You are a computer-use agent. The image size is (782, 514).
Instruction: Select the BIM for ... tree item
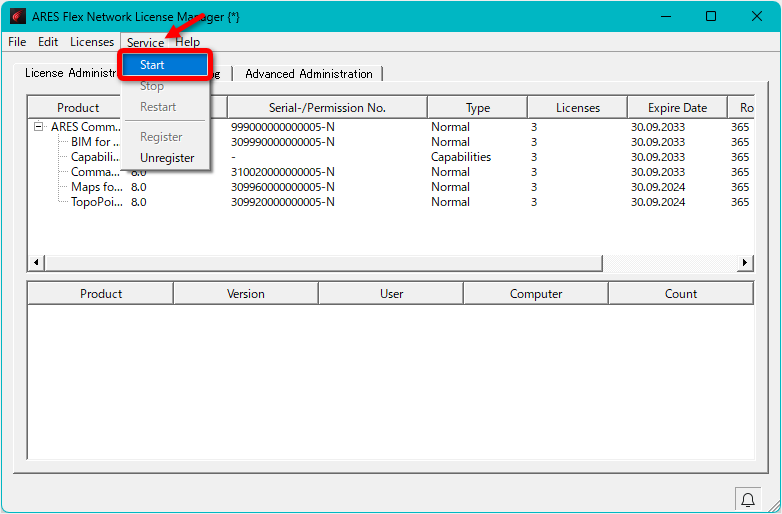(95, 142)
